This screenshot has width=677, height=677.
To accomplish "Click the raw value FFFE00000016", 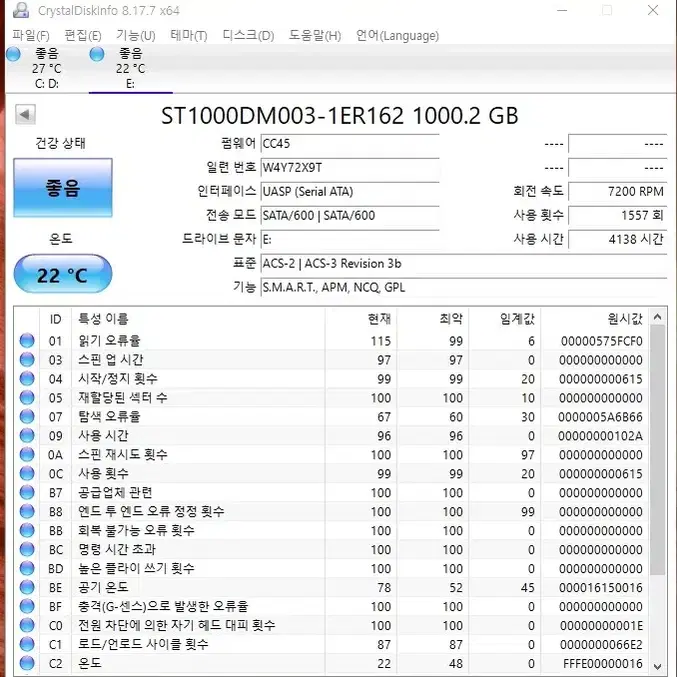I will [x=603, y=664].
